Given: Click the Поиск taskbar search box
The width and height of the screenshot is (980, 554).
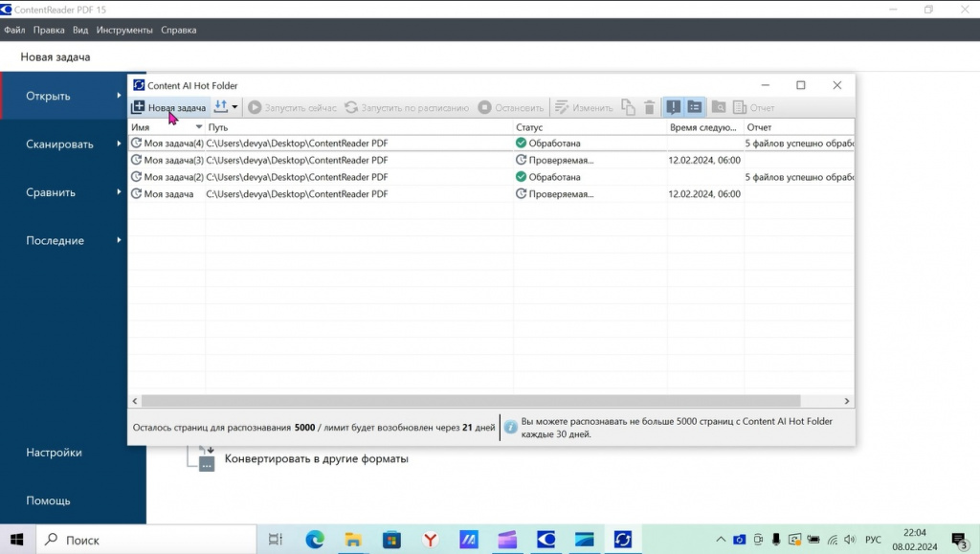Looking at the screenshot, I should coord(146,540).
